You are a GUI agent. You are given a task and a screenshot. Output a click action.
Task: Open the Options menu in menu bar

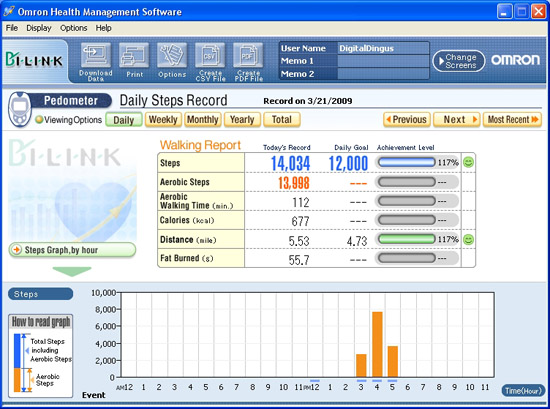click(73, 28)
